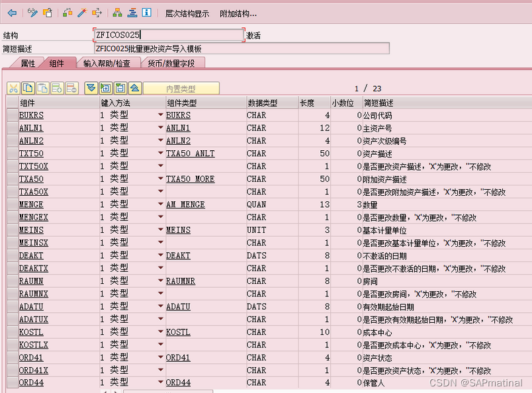Viewport: 532px width, 393px height.
Task: Click the 简短描述 column header
Action: tap(447, 103)
